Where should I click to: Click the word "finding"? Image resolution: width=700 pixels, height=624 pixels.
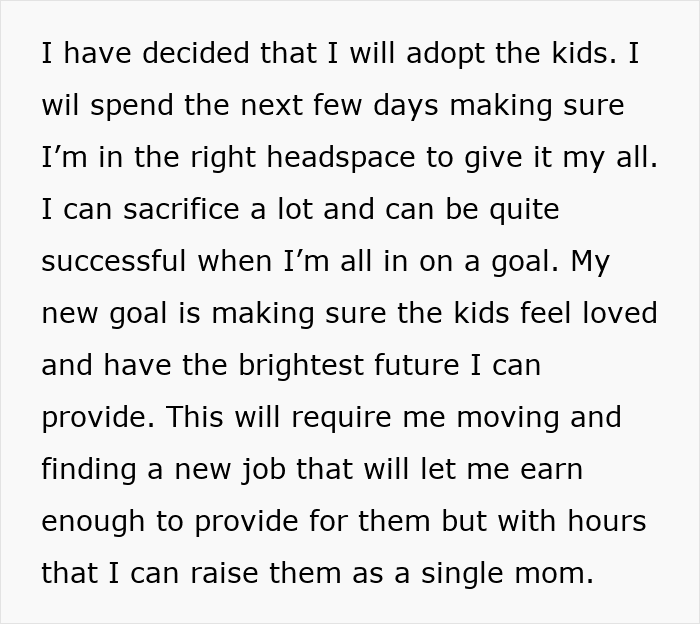(88, 470)
